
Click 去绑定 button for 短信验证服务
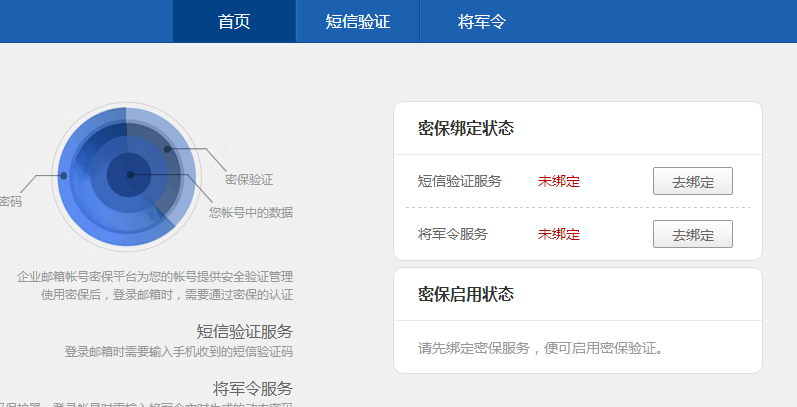point(692,182)
